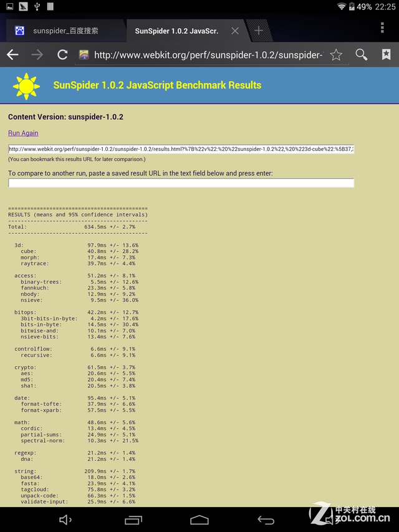Close the SunSpider 1.0.2 tab
Viewport: 399px width, 532px height.
point(235,31)
